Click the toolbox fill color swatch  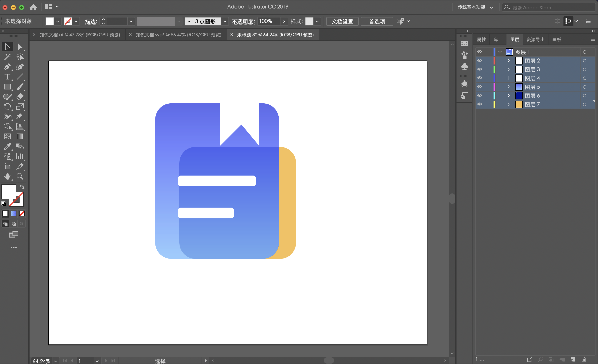pos(9,192)
